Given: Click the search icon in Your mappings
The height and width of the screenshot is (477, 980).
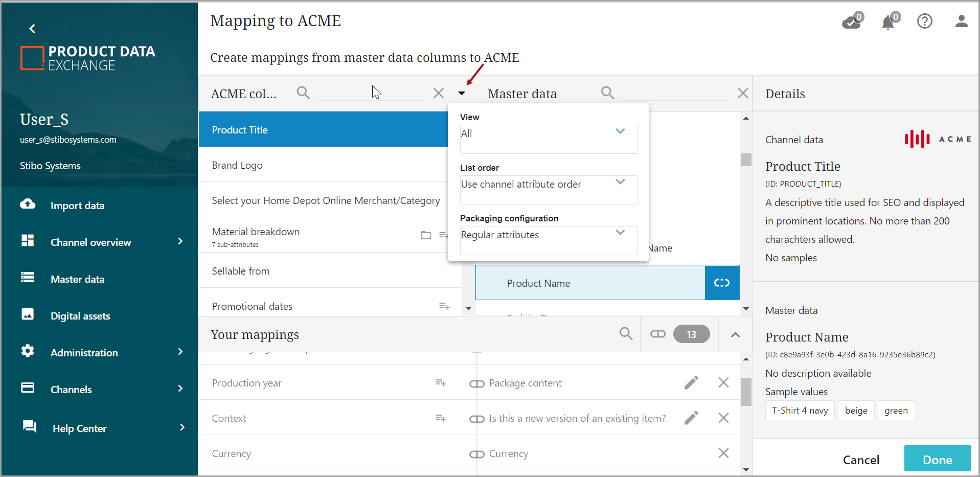Looking at the screenshot, I should click(x=626, y=334).
